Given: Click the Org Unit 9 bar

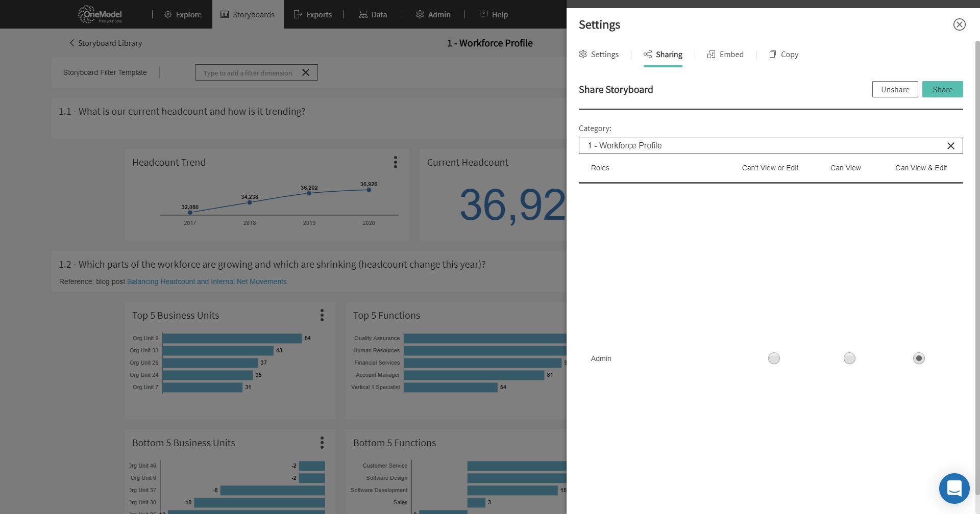Looking at the screenshot, I should point(232,339).
